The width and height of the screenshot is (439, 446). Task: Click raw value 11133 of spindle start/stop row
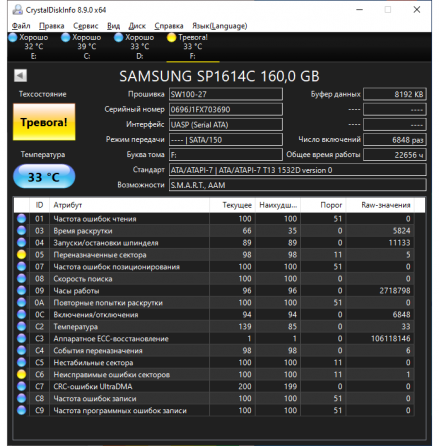coord(399,243)
